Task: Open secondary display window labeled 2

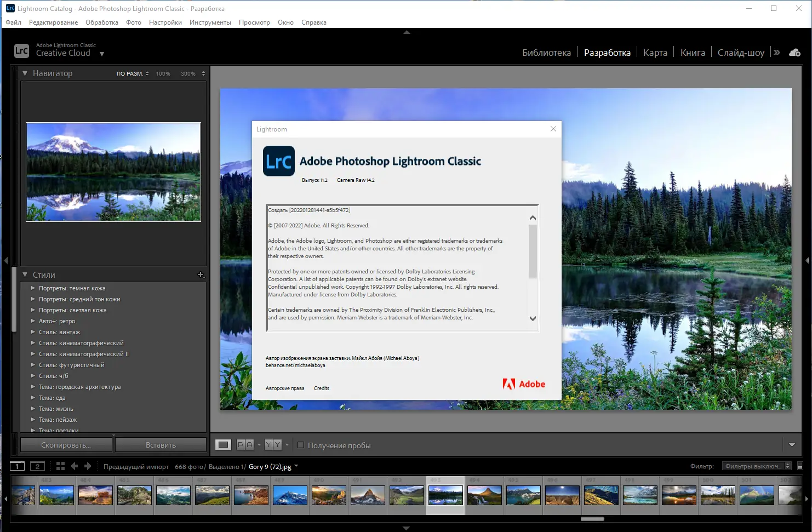Action: coord(37,466)
